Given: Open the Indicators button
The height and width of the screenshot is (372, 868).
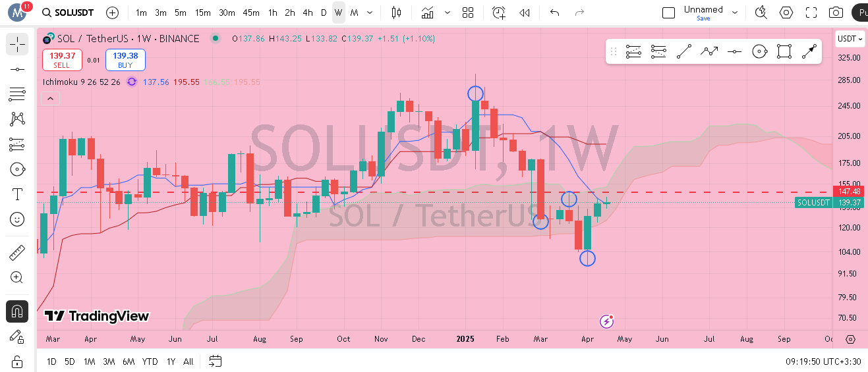Looking at the screenshot, I should [x=428, y=13].
